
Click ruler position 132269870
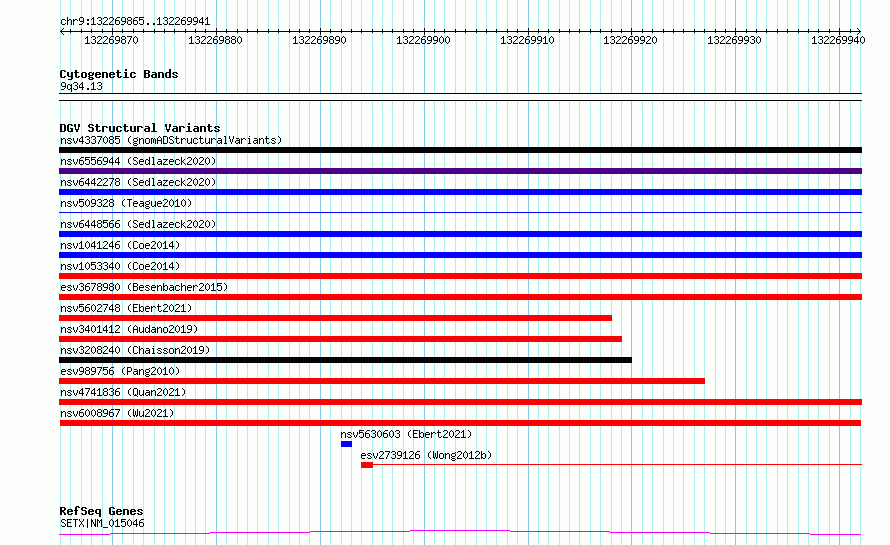point(111,40)
